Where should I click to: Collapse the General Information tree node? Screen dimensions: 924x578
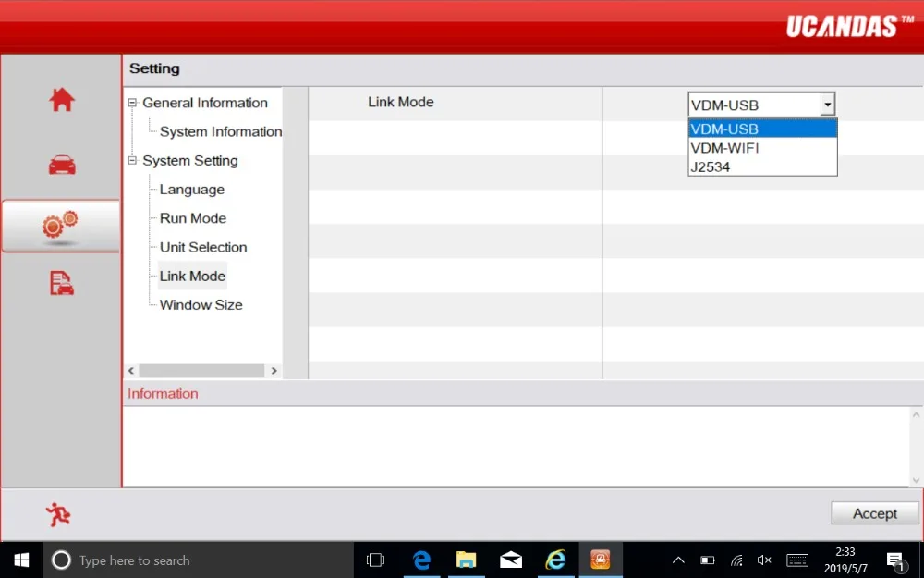(x=132, y=103)
